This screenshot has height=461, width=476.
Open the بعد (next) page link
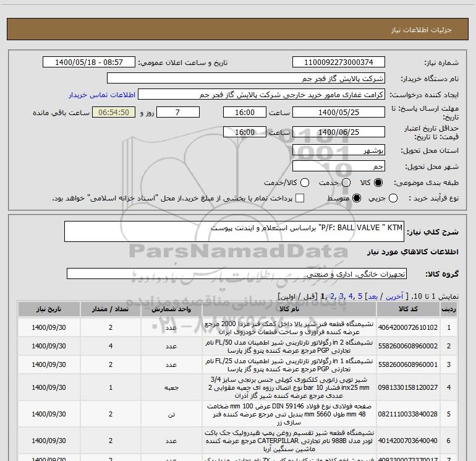(373, 296)
